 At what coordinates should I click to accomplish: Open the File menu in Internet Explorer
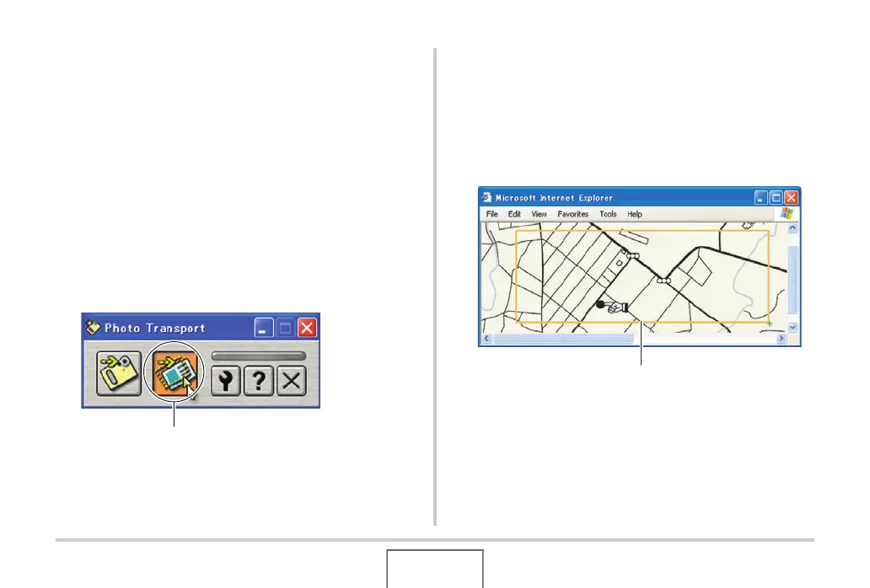click(492, 214)
